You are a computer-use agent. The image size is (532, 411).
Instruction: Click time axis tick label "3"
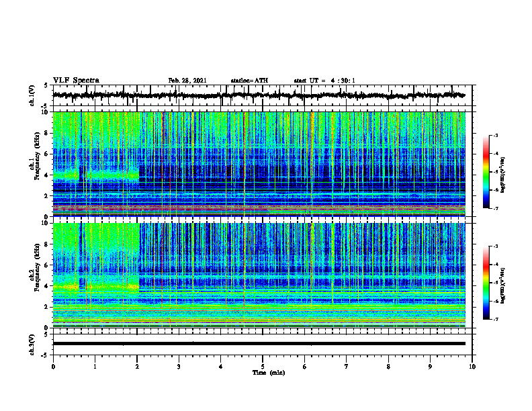[179, 367]
